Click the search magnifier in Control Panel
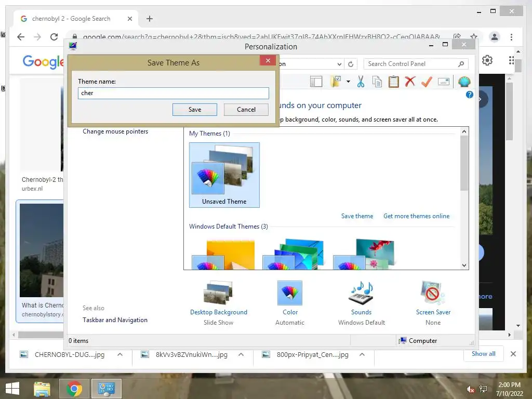This screenshot has height=399, width=532. (x=461, y=64)
